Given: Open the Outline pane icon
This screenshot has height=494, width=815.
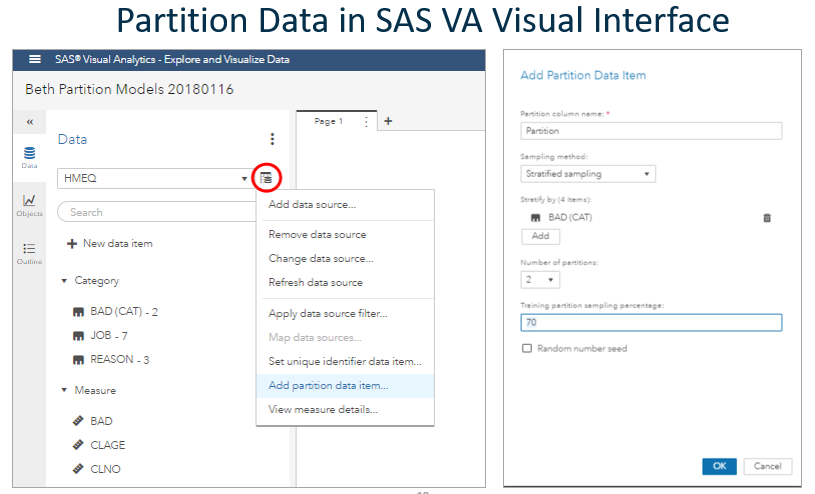Looking at the screenshot, I should 29,253.
